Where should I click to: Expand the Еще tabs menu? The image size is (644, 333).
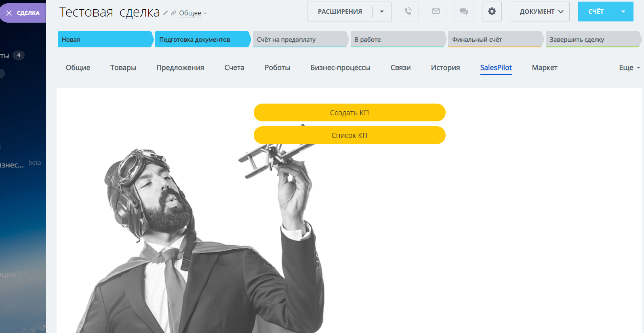(x=629, y=68)
